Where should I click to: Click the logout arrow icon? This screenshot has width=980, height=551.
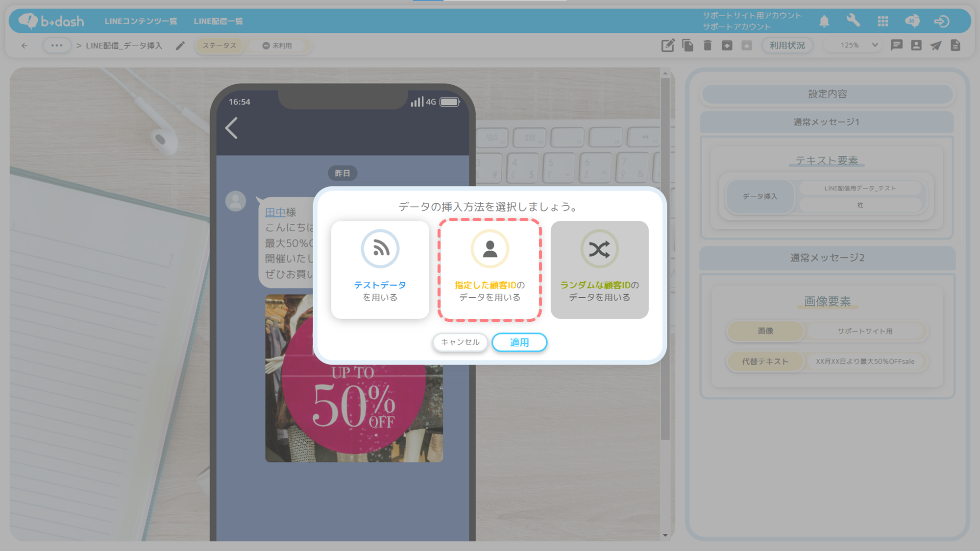click(x=941, y=21)
